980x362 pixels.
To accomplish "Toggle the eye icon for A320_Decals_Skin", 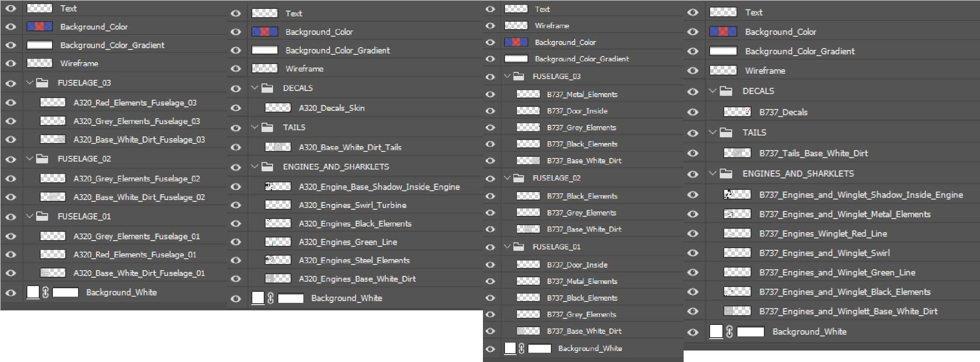I will pos(236,108).
